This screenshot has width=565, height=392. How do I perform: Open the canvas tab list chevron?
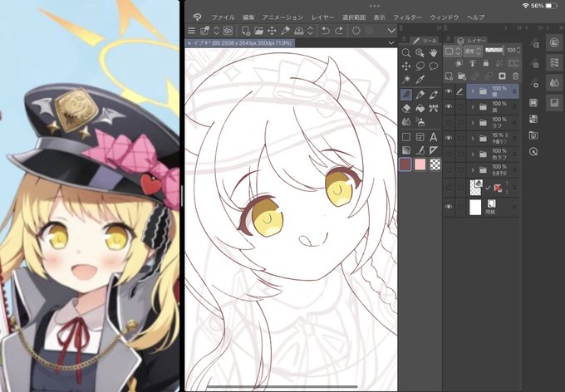click(391, 43)
